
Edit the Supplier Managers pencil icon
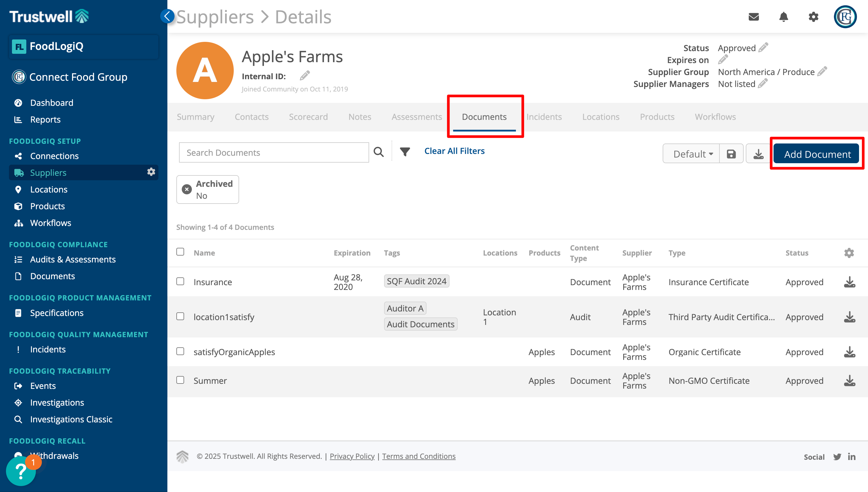[762, 83]
